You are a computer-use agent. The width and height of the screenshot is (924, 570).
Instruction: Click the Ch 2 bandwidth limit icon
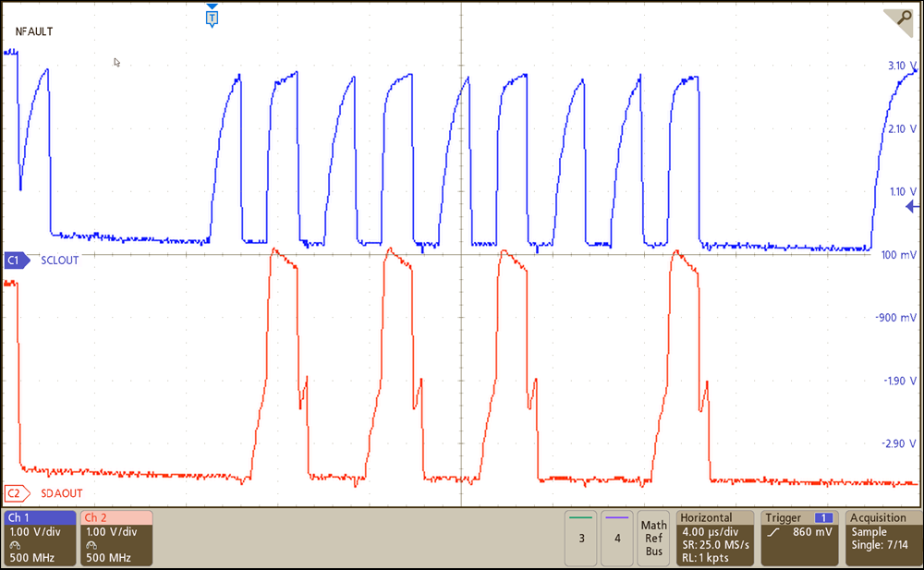pyautogui.click(x=91, y=545)
